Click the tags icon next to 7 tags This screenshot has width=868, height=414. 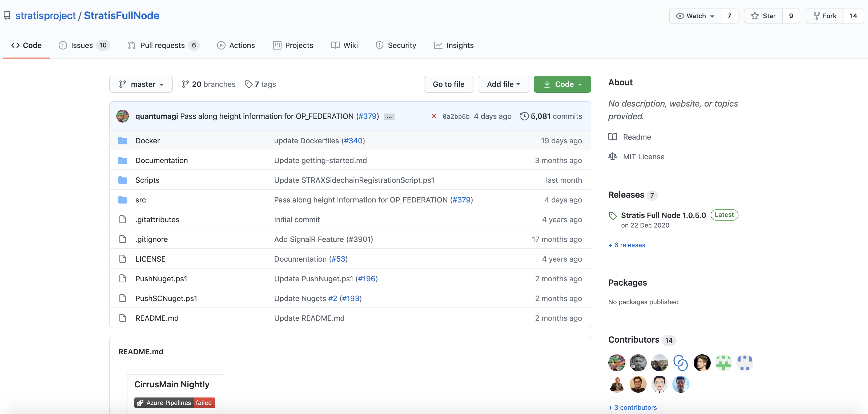point(248,84)
